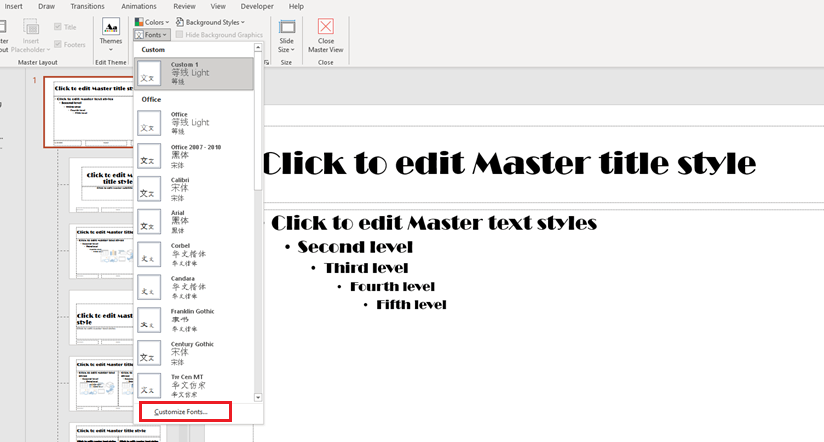Image resolution: width=824 pixels, height=442 pixels.
Task: Select the title slide layout thumbnail
Action: click(x=102, y=185)
